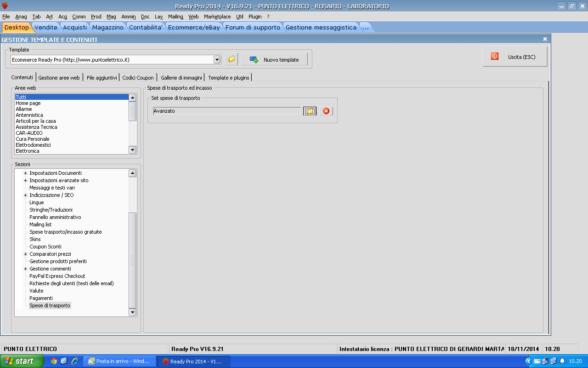Viewport: 588px width, 368px height.
Task: Click the Nuovo template button
Action: (x=274, y=60)
